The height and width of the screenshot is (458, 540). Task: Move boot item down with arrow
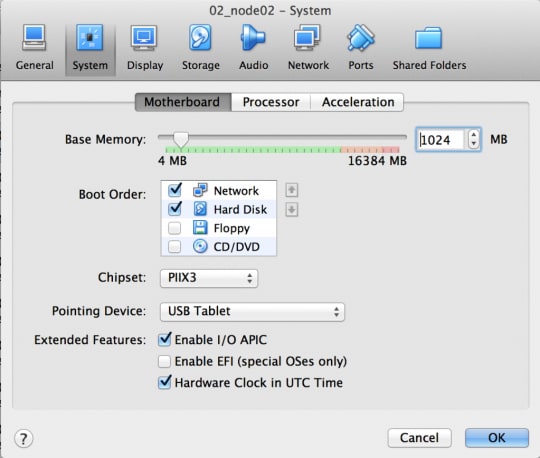pyautogui.click(x=292, y=209)
